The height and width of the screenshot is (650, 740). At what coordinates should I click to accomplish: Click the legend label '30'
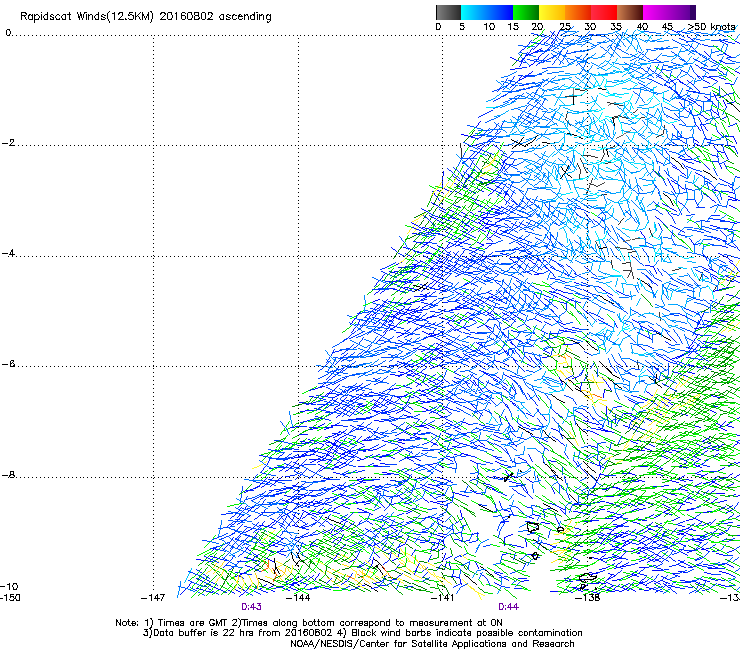pos(590,27)
